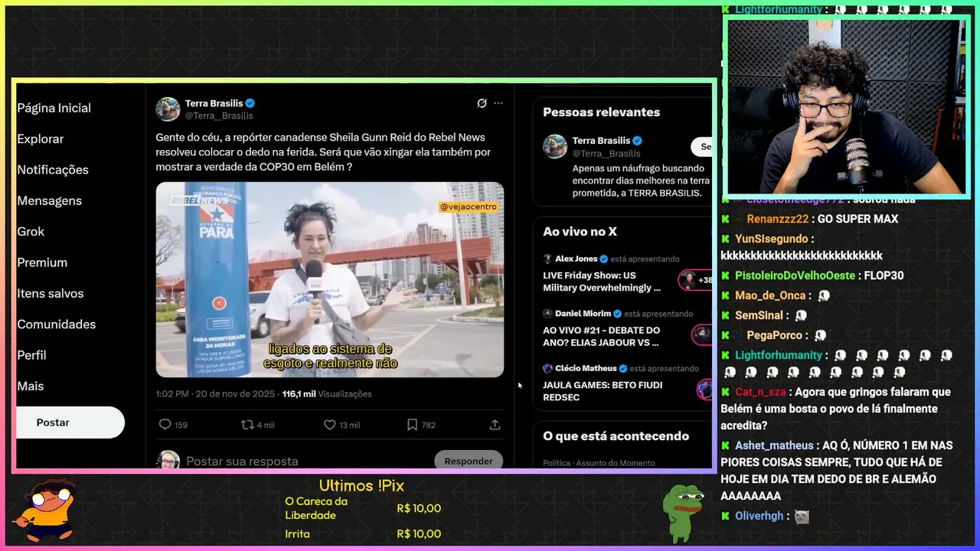Screen dimensions: 980x551
Task: Expand the Mais menu in sidebar
Action: pyautogui.click(x=30, y=386)
